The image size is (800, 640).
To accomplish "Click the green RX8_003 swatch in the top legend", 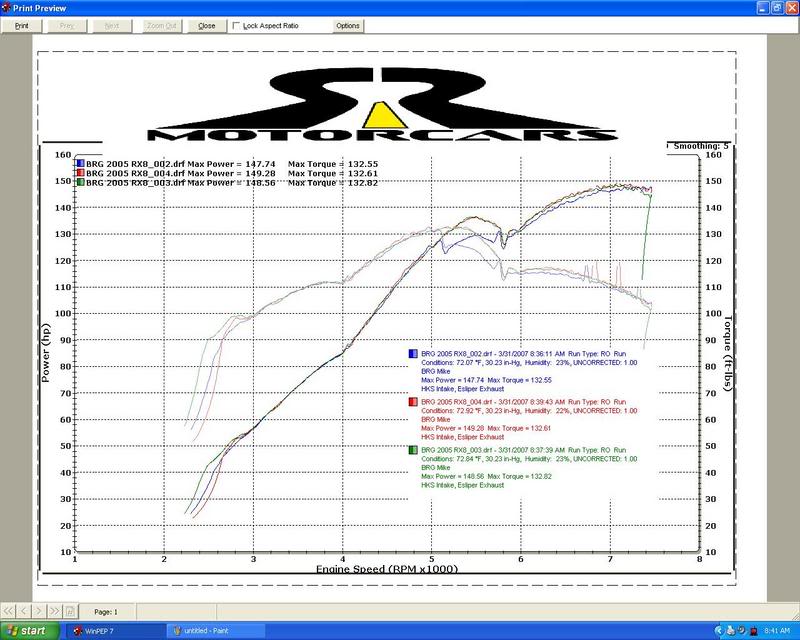I will coord(80,182).
